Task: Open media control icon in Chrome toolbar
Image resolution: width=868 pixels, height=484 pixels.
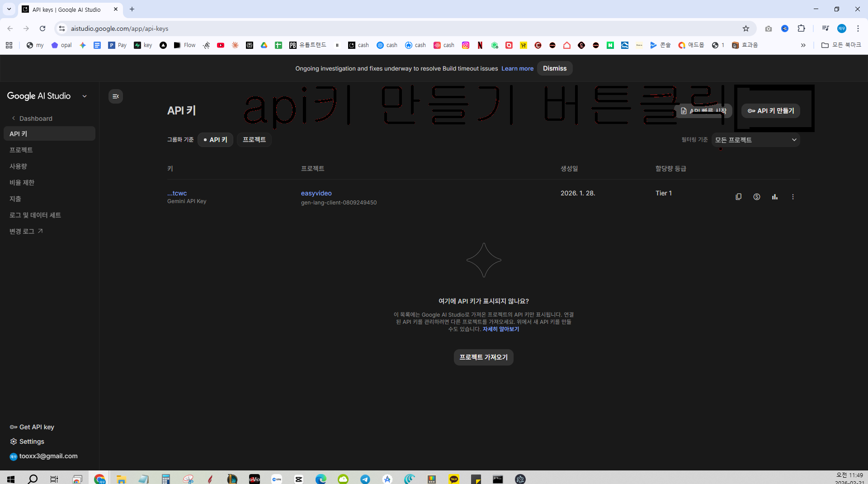Action: (x=826, y=28)
